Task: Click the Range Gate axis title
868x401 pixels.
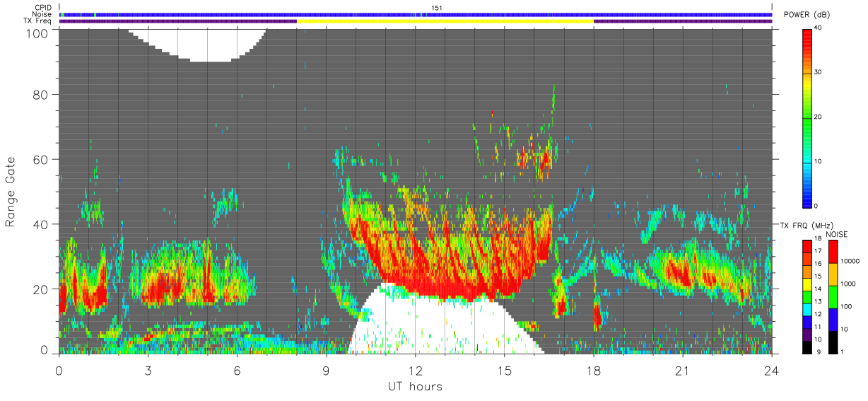Action: (11, 192)
